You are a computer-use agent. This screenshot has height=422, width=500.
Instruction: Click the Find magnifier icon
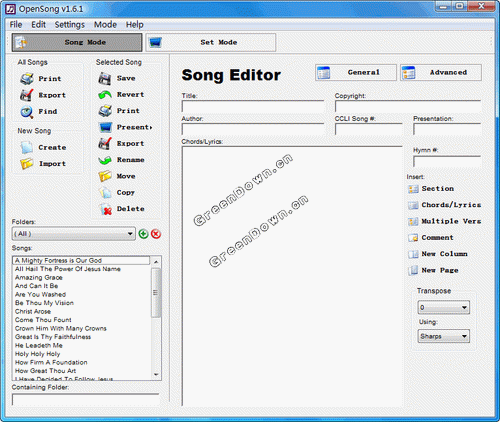27,112
